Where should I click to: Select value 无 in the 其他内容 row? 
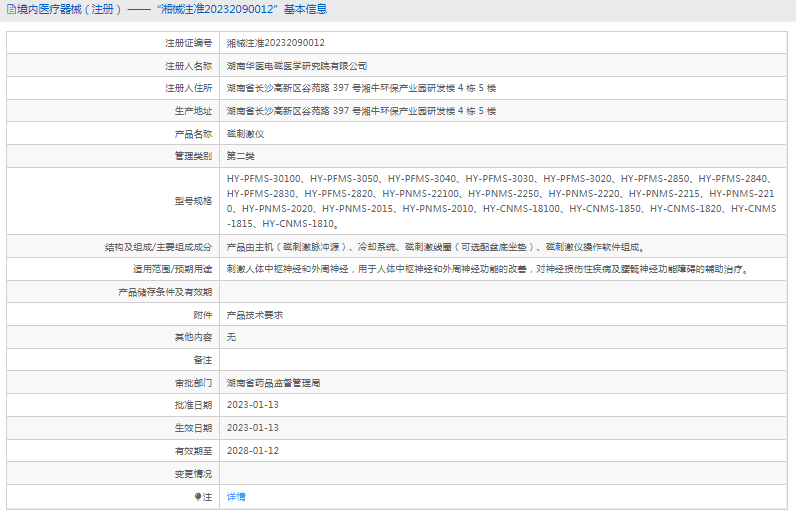[231, 337]
